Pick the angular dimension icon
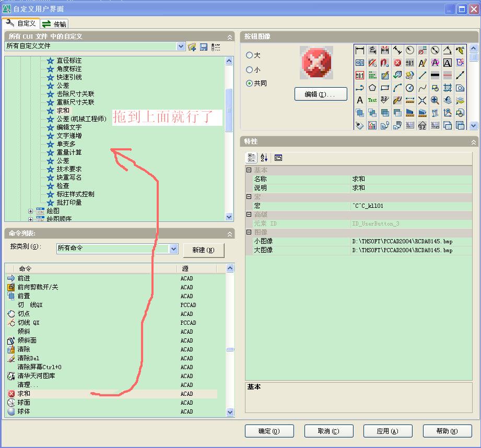The image size is (481, 448). (447, 50)
